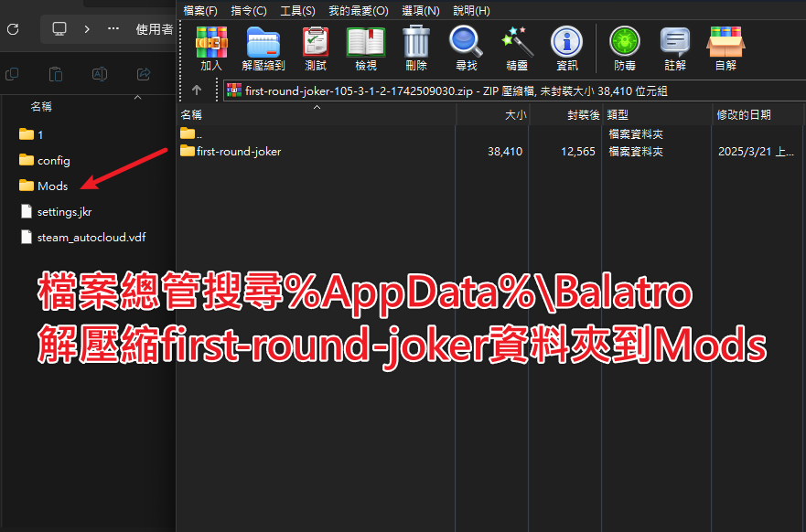
Task: Click the 2025/3/21 modified date cell
Action: 756,152
